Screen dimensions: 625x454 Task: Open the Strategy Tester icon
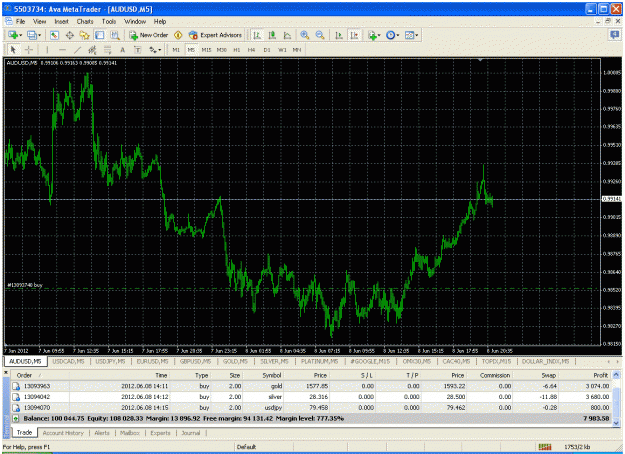pyautogui.click(x=115, y=35)
